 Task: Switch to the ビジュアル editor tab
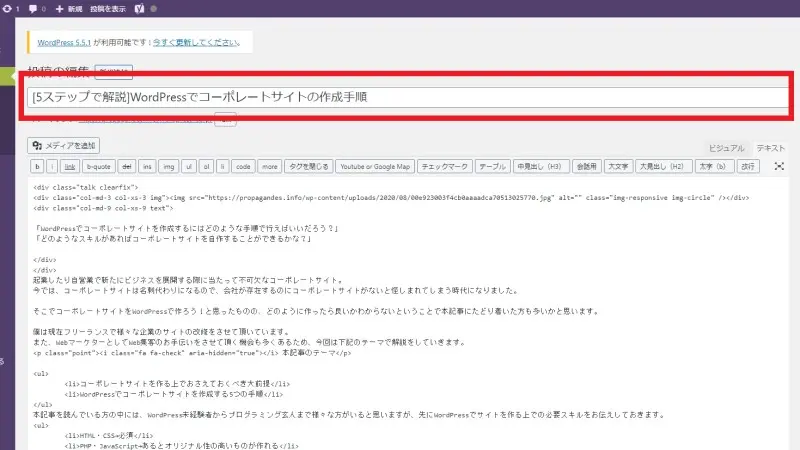click(725, 147)
